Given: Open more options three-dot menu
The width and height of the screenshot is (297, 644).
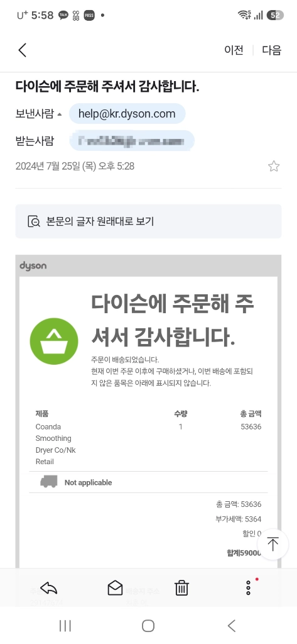Looking at the screenshot, I should tap(249, 588).
